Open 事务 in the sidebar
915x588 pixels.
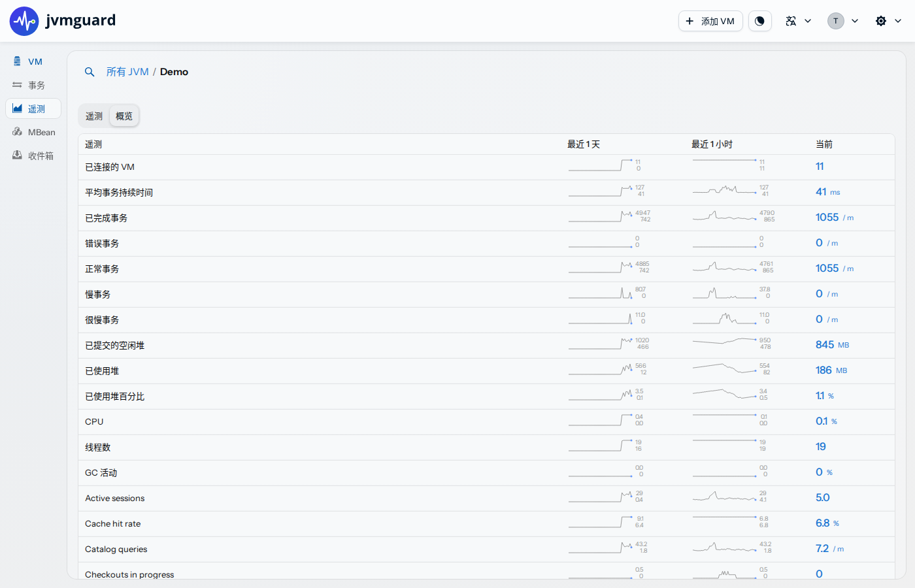pos(33,85)
